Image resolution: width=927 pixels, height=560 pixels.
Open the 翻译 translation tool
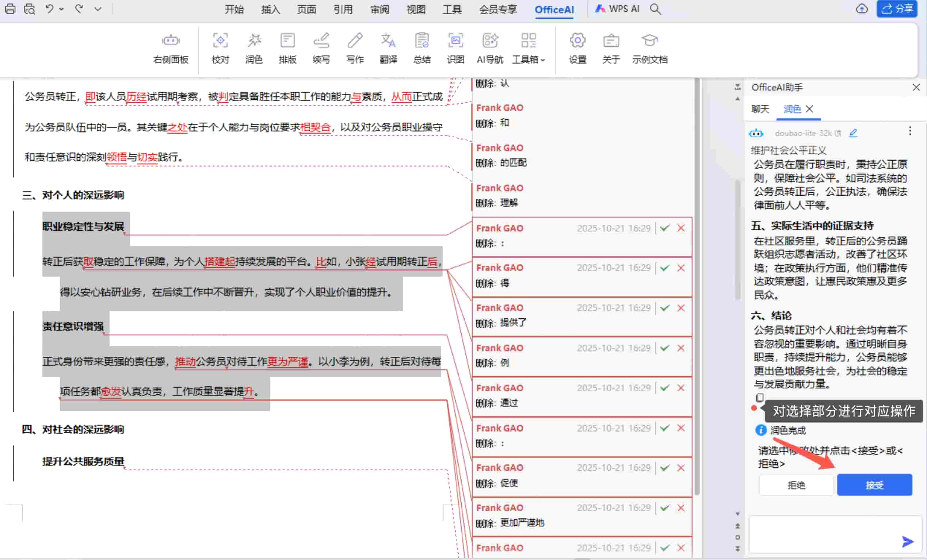click(388, 48)
